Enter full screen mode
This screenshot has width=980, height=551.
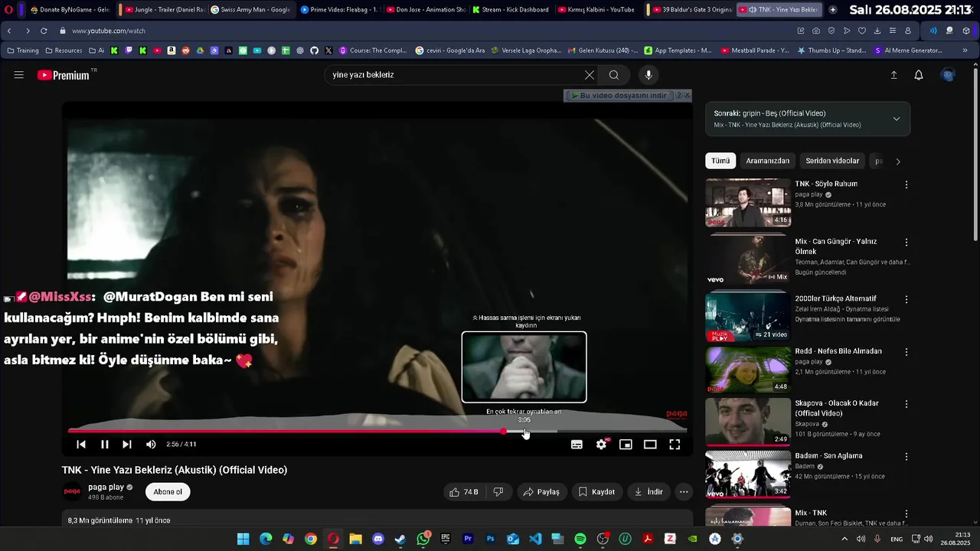(675, 444)
